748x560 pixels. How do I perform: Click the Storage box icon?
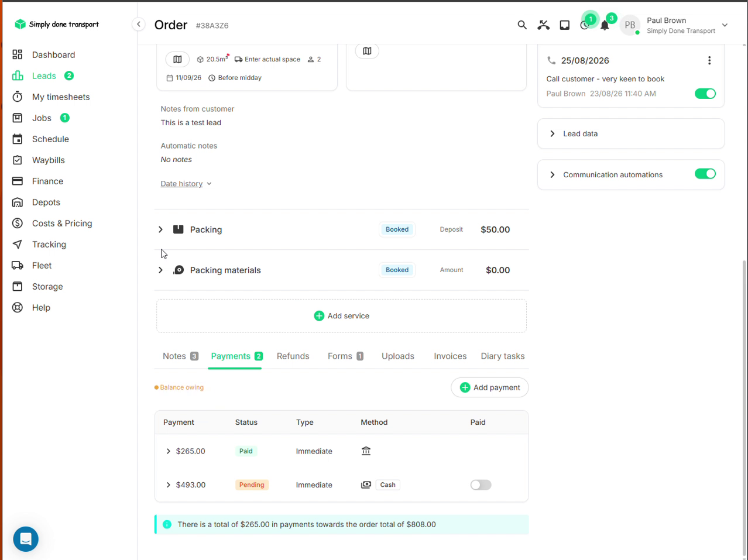click(18, 286)
